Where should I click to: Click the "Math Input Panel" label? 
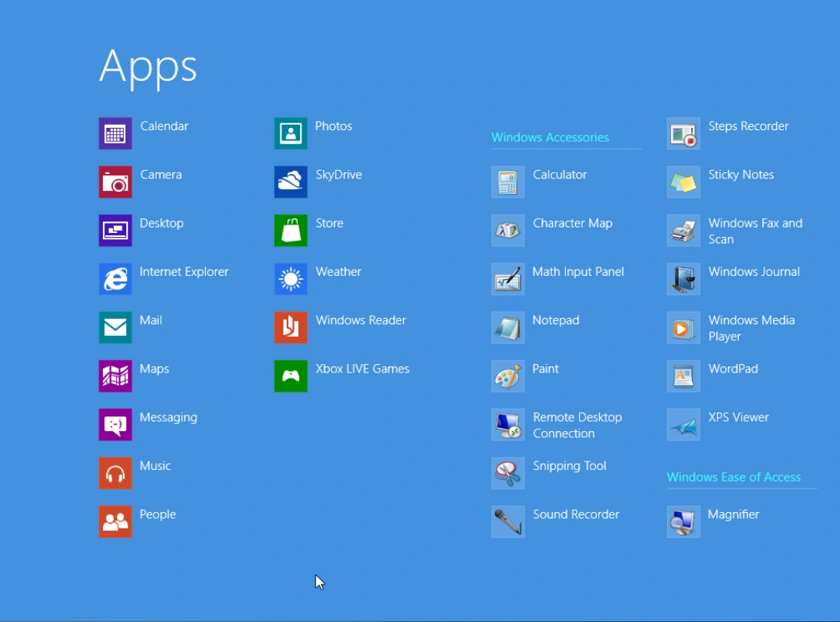coord(578,272)
